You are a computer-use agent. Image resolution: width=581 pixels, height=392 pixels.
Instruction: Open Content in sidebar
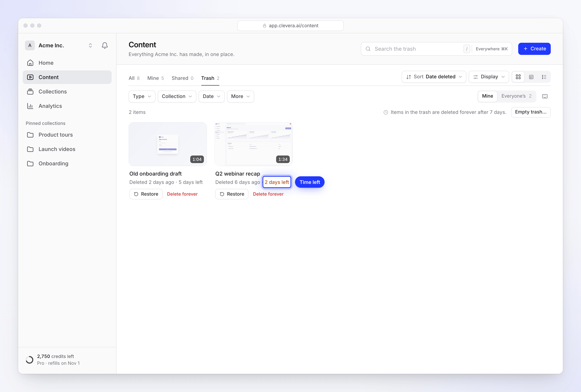[x=67, y=77]
